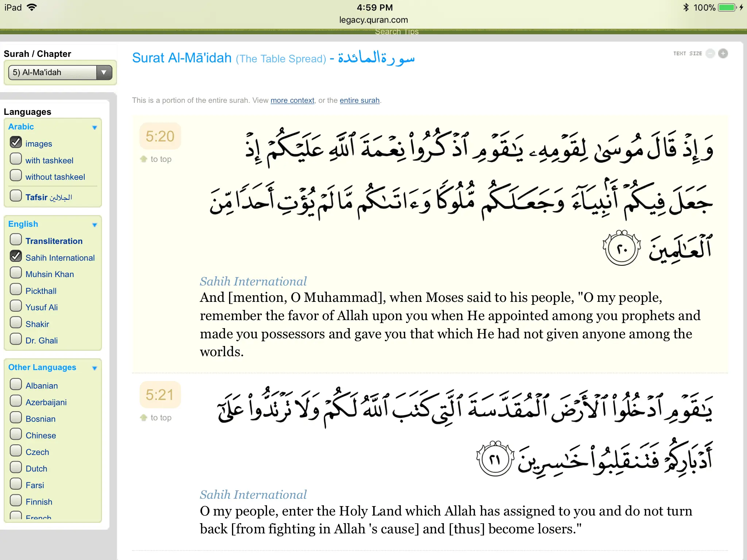
Task: Click up-arrow icon beside verse 5:20
Action: tap(144, 159)
